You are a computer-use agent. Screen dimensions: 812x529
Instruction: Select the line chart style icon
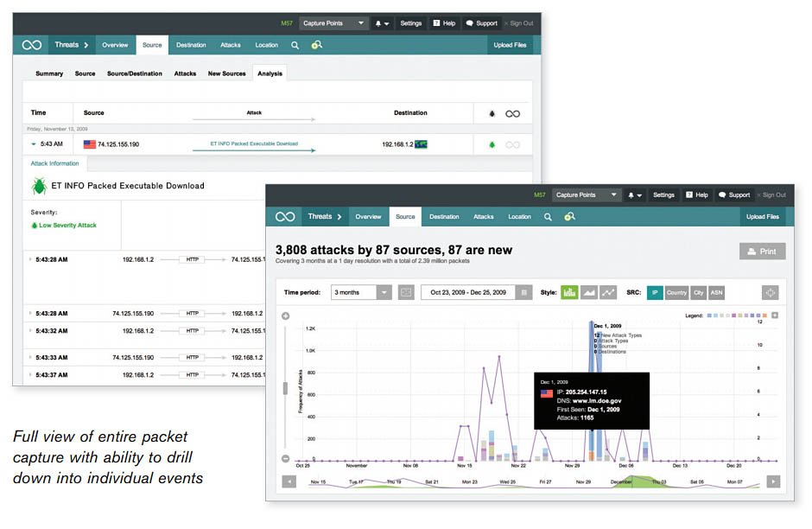point(609,293)
